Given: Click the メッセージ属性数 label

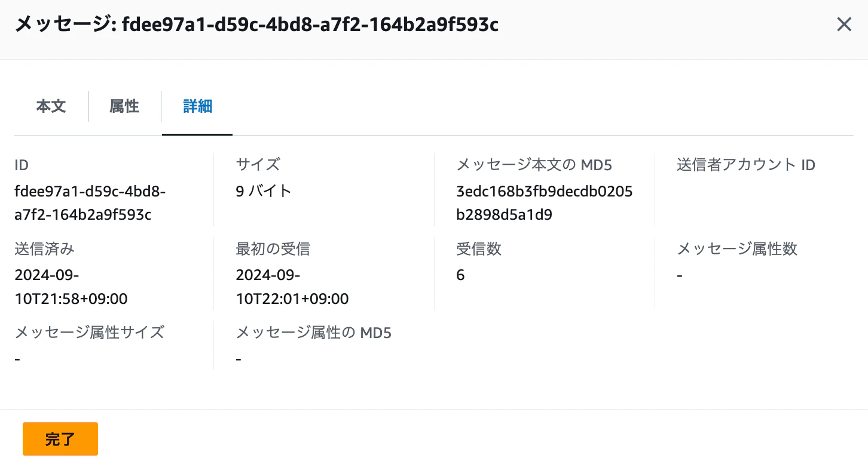Looking at the screenshot, I should click(x=737, y=248).
